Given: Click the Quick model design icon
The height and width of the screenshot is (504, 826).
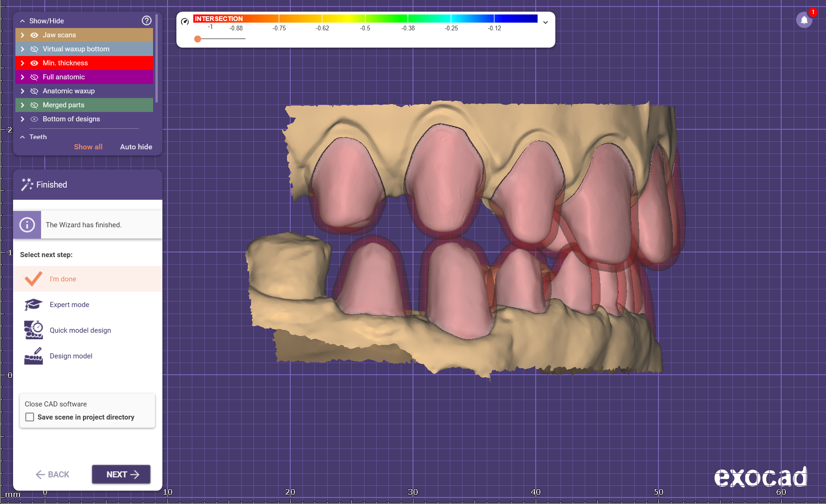Looking at the screenshot, I should [x=33, y=330].
